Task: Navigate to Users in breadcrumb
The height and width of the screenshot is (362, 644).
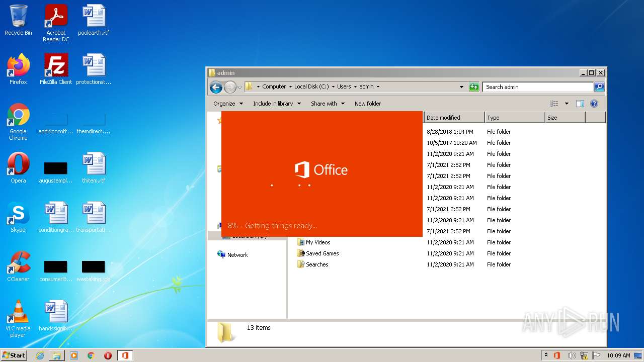Action: coord(344,87)
